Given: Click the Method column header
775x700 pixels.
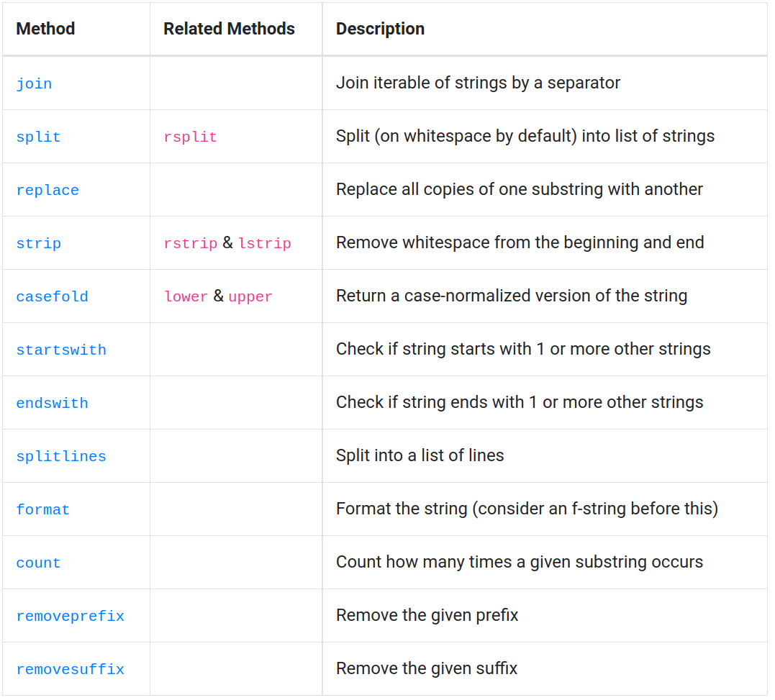Looking at the screenshot, I should tap(45, 29).
